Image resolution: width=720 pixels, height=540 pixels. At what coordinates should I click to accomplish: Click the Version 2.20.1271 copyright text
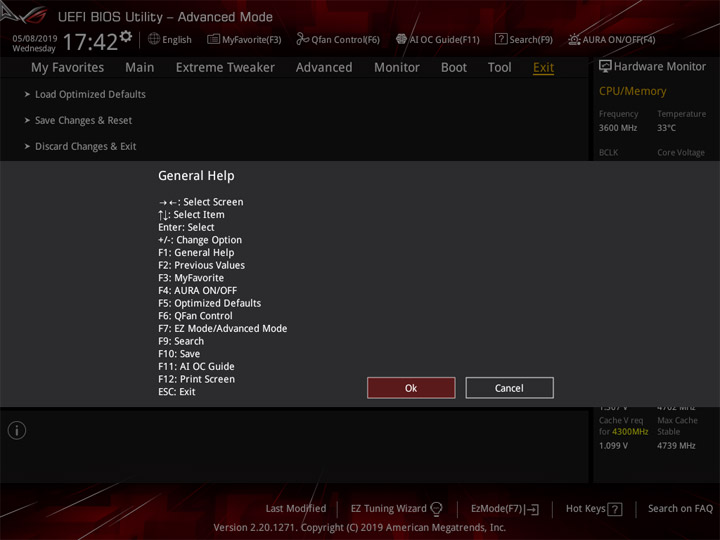360,527
